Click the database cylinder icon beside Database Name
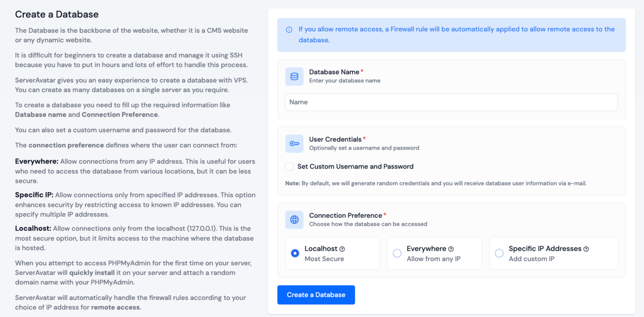Image resolution: width=644 pixels, height=317 pixels. 294,76
